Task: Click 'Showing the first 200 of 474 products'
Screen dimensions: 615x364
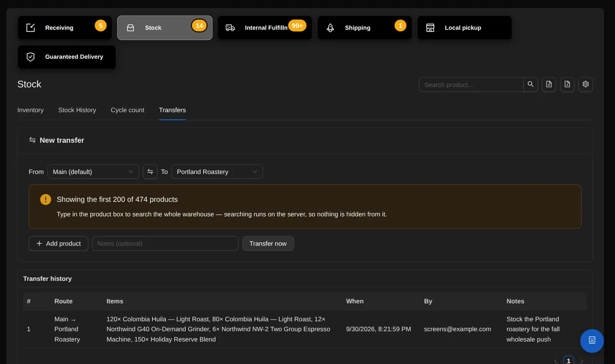Action: (x=117, y=199)
